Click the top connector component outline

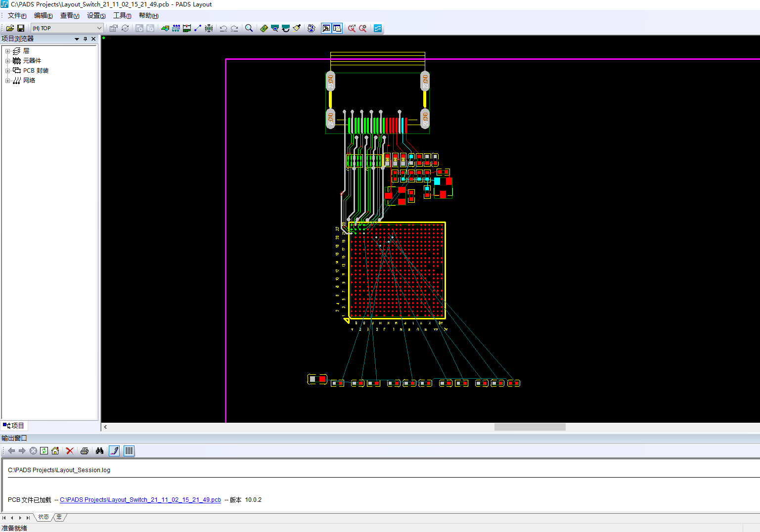(x=377, y=92)
